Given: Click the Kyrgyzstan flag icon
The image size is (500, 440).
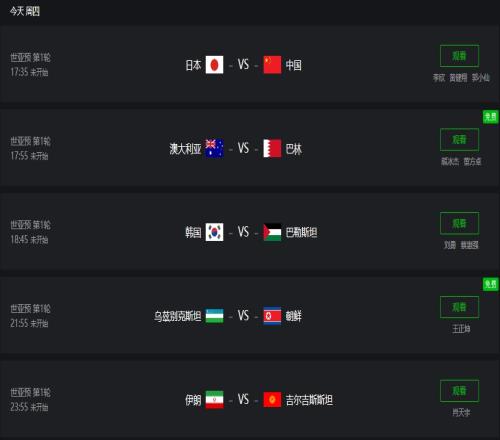Looking at the screenshot, I should tap(272, 399).
